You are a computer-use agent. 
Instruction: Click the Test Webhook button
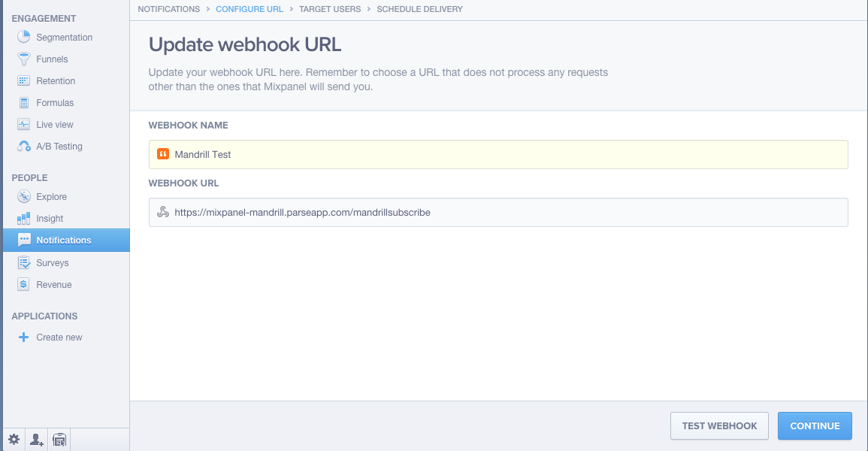pyautogui.click(x=719, y=425)
